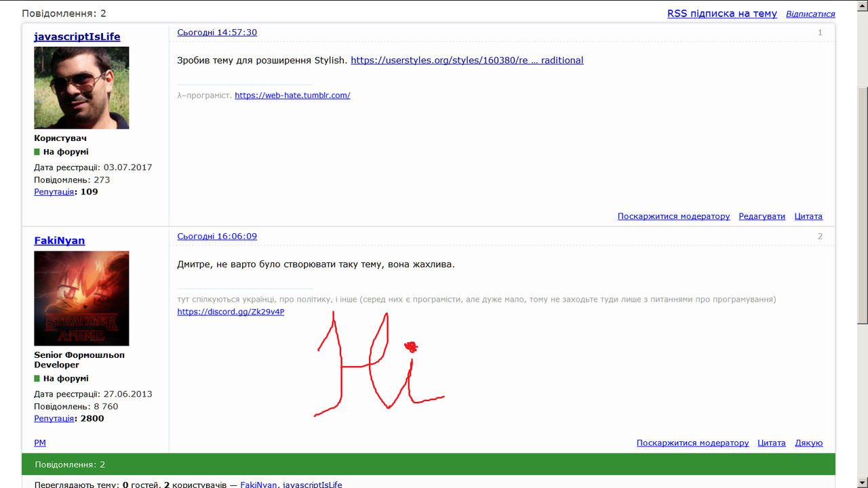Open discord.gg/Zk29v4P invite link

coord(231,312)
